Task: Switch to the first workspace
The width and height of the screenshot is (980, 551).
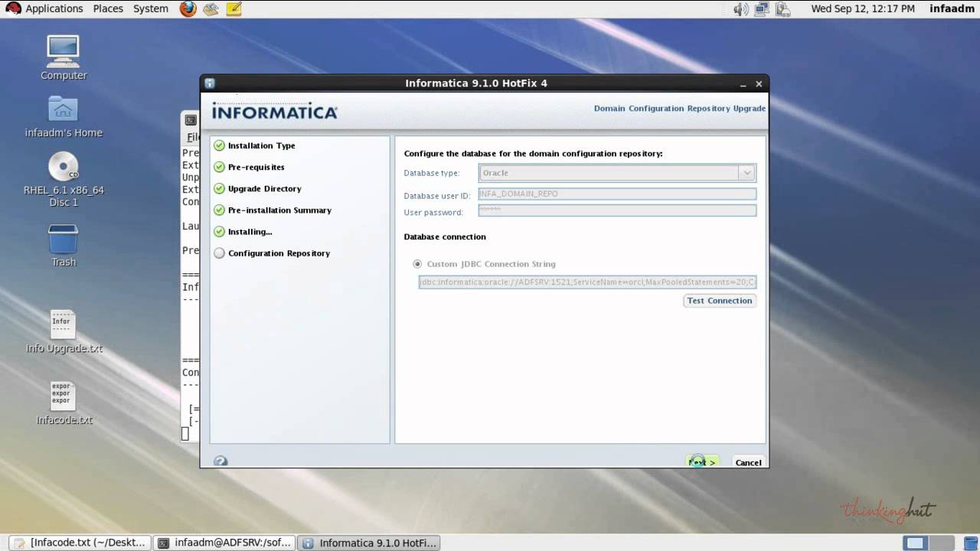Action: (914, 543)
